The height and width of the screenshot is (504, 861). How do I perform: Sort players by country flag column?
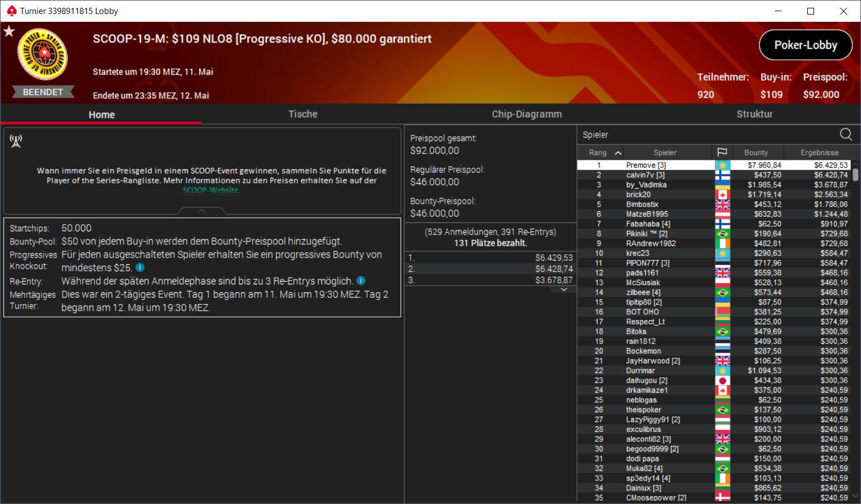722,152
